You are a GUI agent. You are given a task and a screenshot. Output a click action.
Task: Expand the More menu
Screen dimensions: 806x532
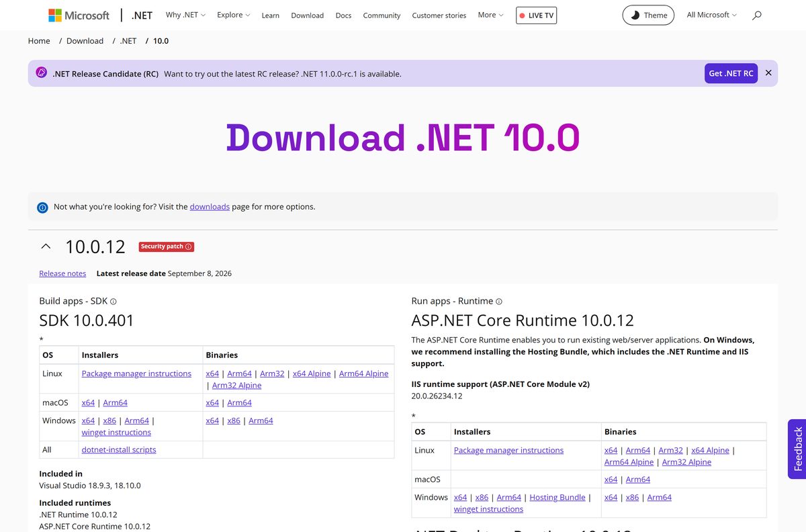[490, 15]
